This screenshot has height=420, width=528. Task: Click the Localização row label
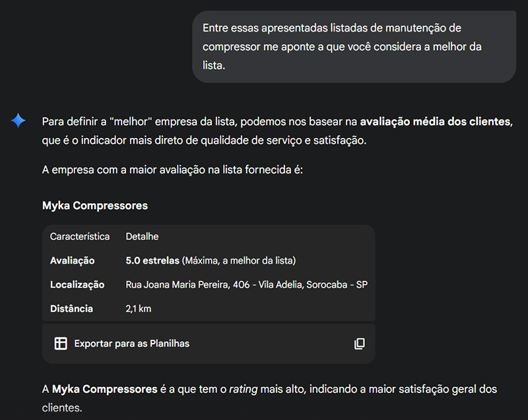point(77,285)
